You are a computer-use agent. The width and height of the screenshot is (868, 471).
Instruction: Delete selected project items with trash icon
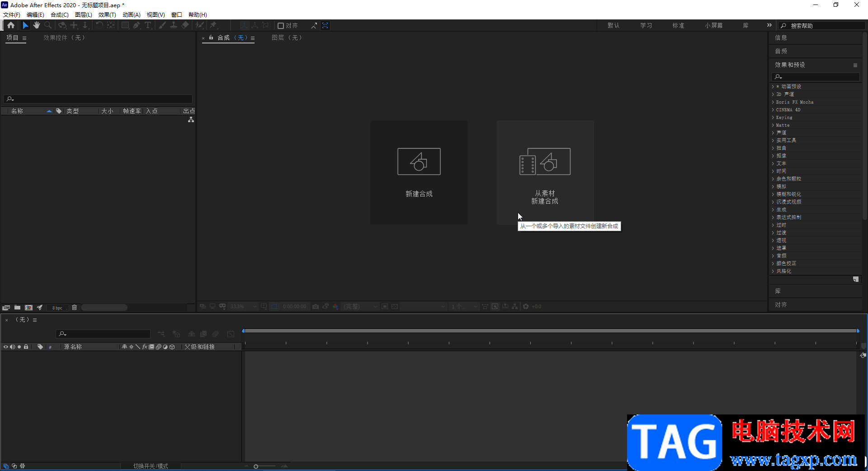click(x=75, y=308)
